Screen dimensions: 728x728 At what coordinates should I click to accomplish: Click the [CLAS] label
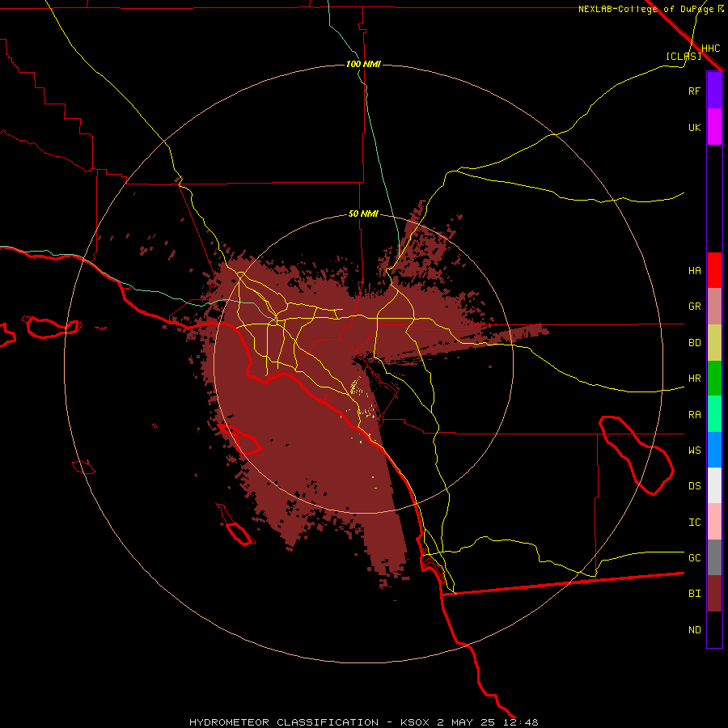pyautogui.click(x=684, y=56)
